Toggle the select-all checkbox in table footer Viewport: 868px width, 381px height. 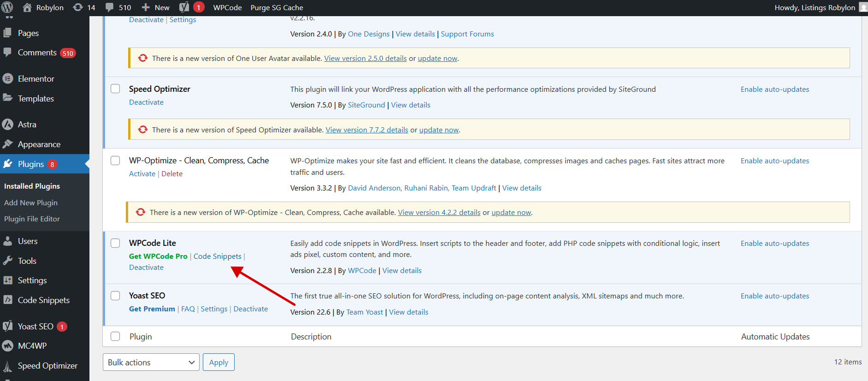tap(115, 336)
